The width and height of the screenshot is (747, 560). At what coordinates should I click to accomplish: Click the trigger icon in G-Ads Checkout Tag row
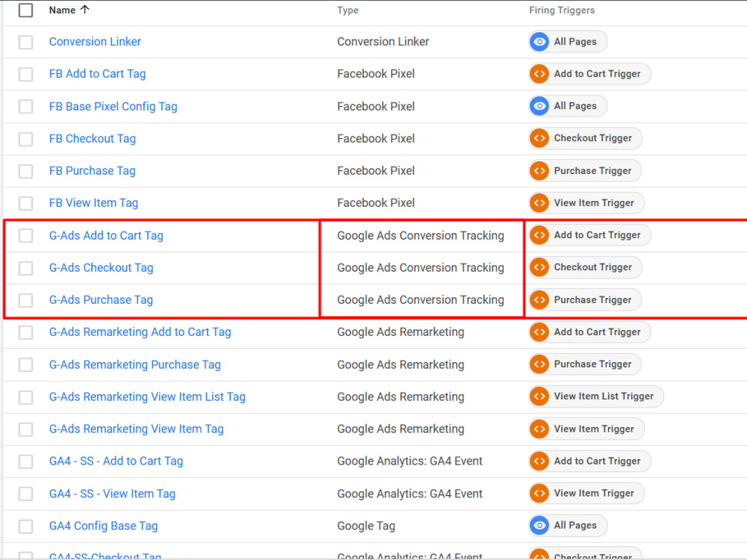[539, 267]
